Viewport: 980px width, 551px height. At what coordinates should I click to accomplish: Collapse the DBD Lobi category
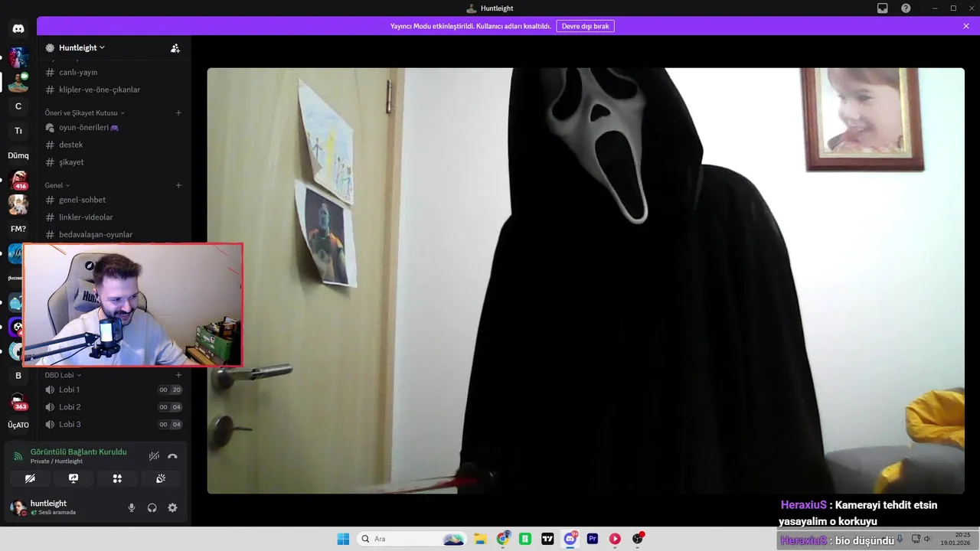pyautogui.click(x=63, y=375)
